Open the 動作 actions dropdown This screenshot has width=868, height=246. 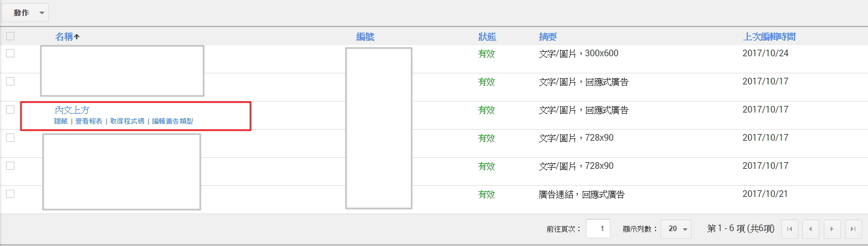pyautogui.click(x=25, y=13)
